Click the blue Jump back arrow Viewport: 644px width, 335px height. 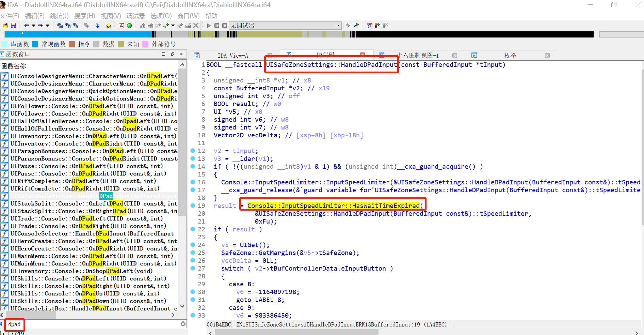coord(26,26)
